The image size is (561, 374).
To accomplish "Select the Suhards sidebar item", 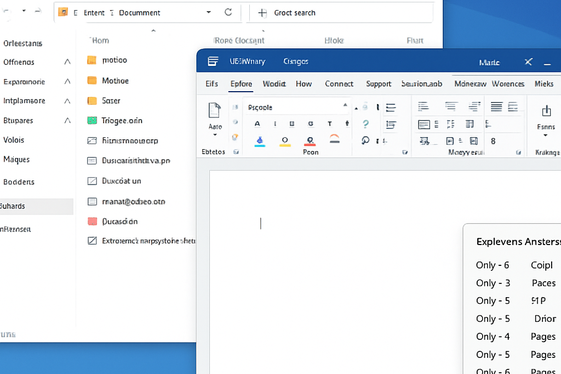I will 36,206.
